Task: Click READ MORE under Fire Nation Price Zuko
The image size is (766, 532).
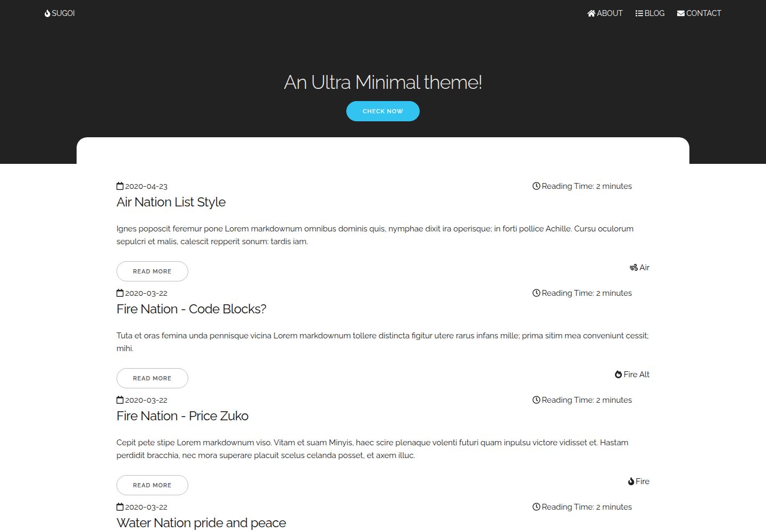Action: 152,485
